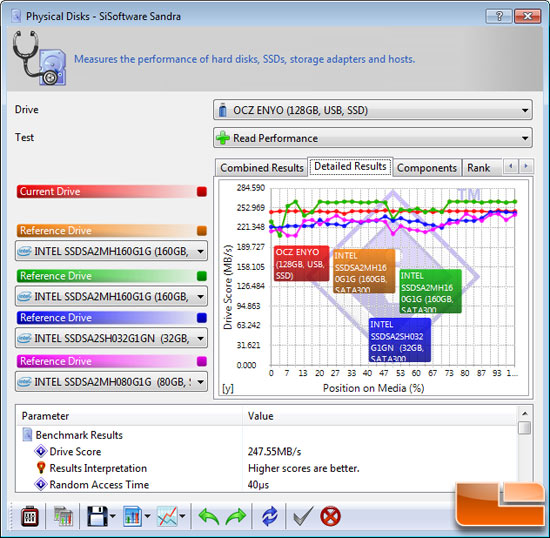Open the INTEL SSDSA2SH032G1GN reference dropdown
550x538 pixels.
click(x=111, y=338)
